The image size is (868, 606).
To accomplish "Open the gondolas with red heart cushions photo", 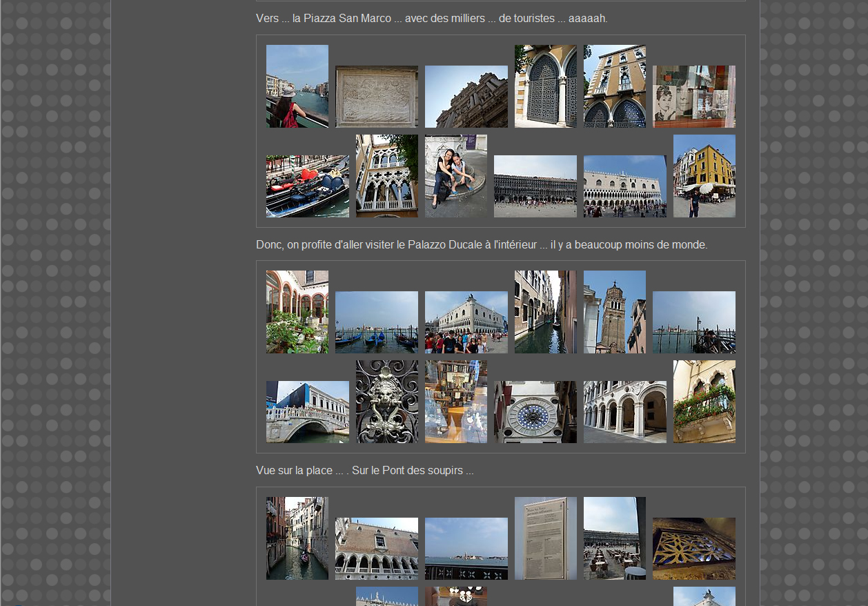I will pos(307,186).
